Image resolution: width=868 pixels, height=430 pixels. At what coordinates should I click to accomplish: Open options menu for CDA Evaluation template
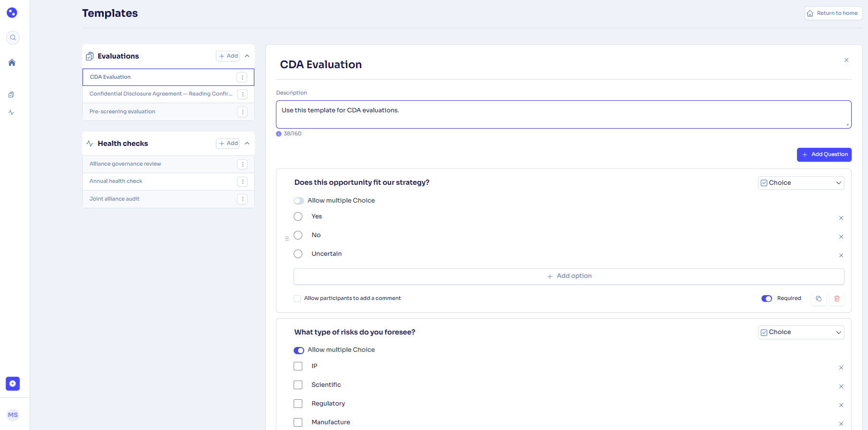coord(242,77)
